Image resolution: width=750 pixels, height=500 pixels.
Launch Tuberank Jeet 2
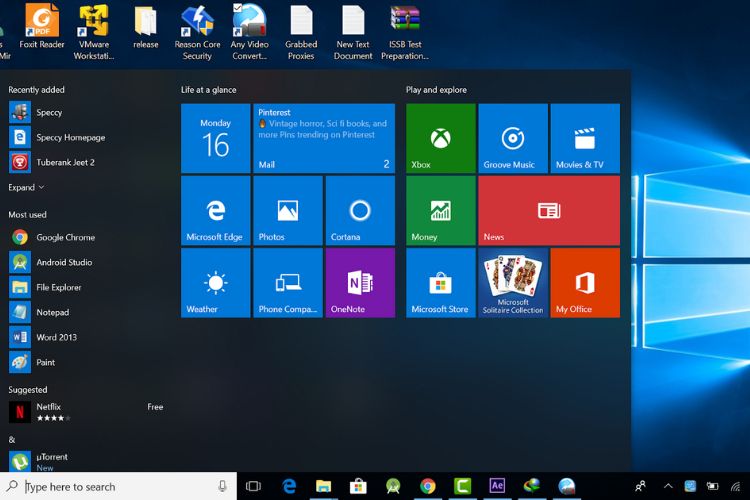[86, 162]
